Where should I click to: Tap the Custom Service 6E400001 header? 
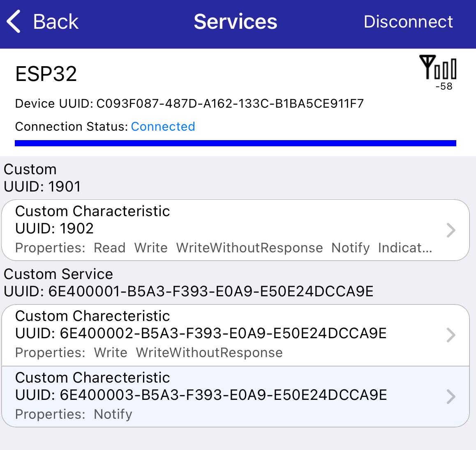[189, 283]
